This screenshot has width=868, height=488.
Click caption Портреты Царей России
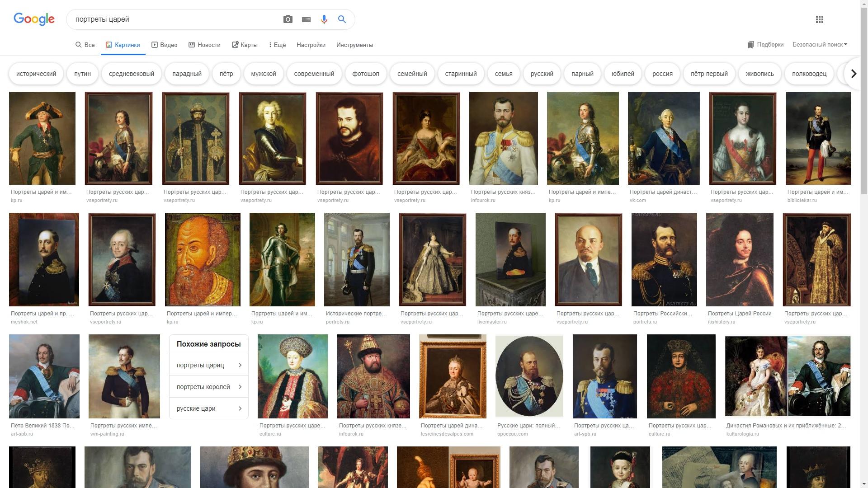coord(740,314)
